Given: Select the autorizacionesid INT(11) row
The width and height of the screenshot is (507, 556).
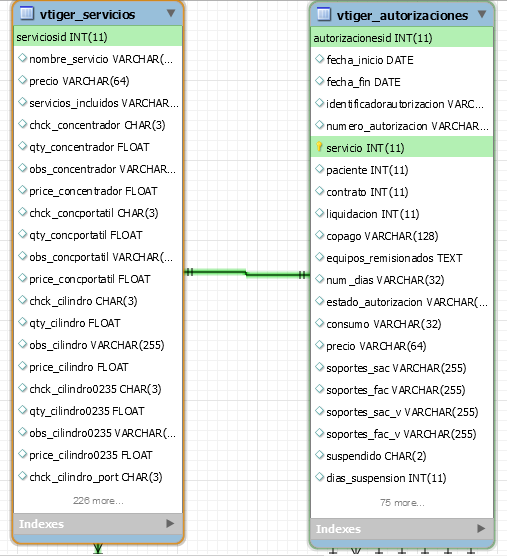Looking at the screenshot, I should point(402,38).
